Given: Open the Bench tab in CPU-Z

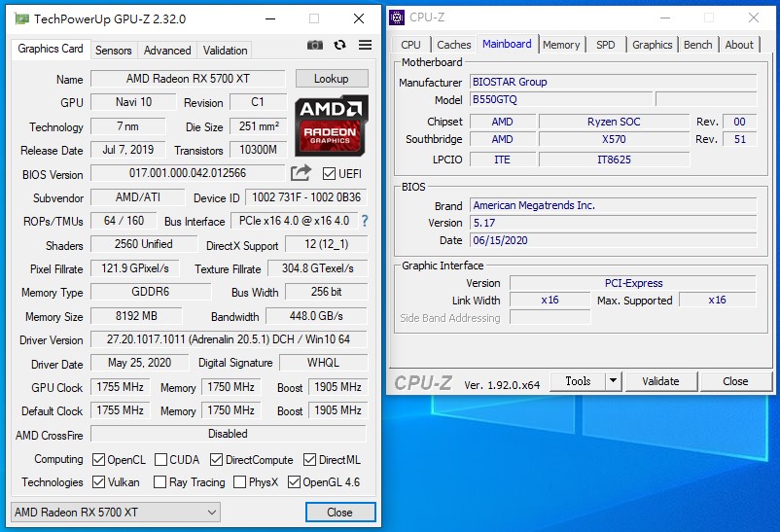Looking at the screenshot, I should click(x=698, y=45).
